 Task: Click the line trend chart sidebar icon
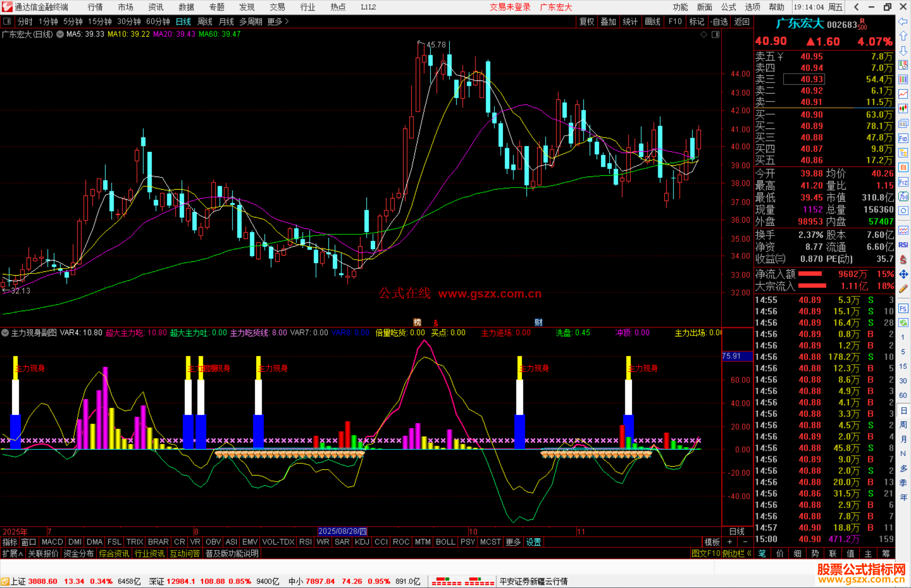(x=903, y=94)
